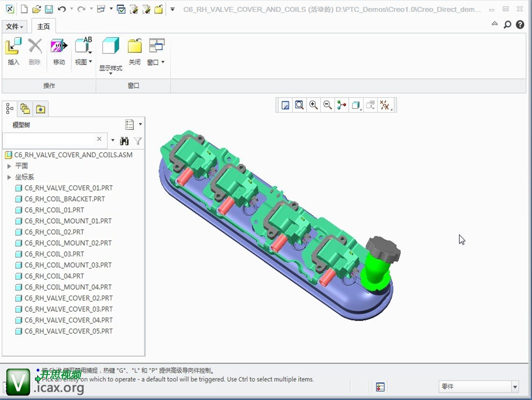Open the 文件 (File) menu
Viewport: 532px width, 400px height.
pyautogui.click(x=14, y=26)
